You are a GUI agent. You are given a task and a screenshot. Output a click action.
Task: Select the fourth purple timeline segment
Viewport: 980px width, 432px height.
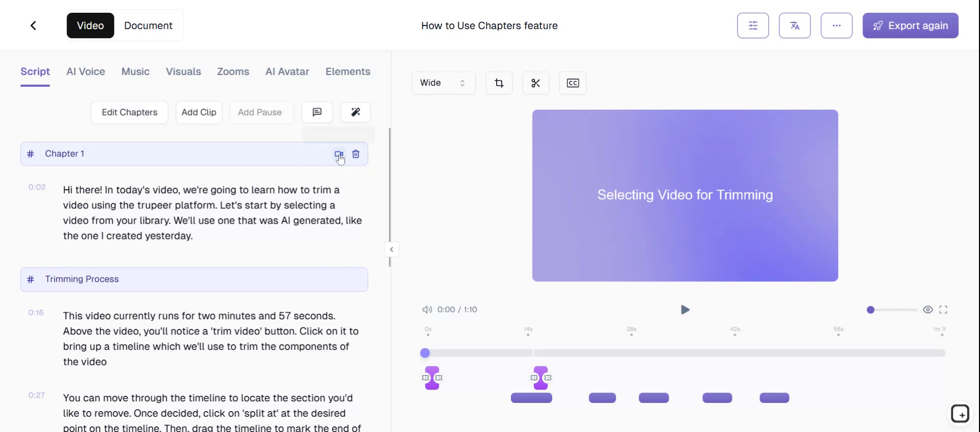pyautogui.click(x=717, y=398)
